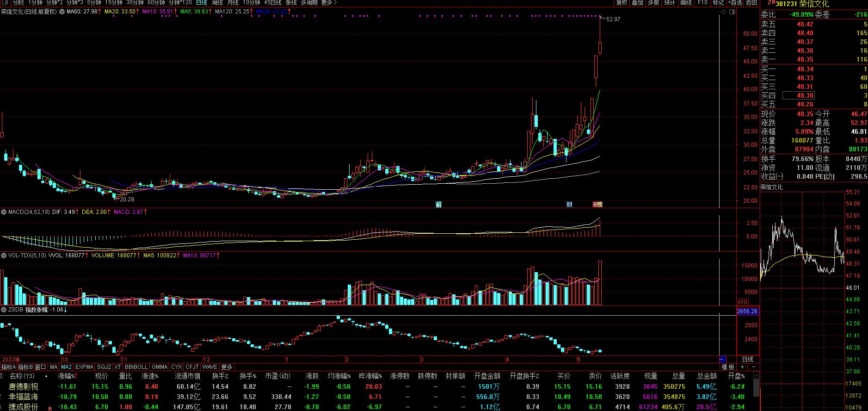Select 唐德影视 row in stock list
The height and width of the screenshot is (411, 868).
coord(23,386)
